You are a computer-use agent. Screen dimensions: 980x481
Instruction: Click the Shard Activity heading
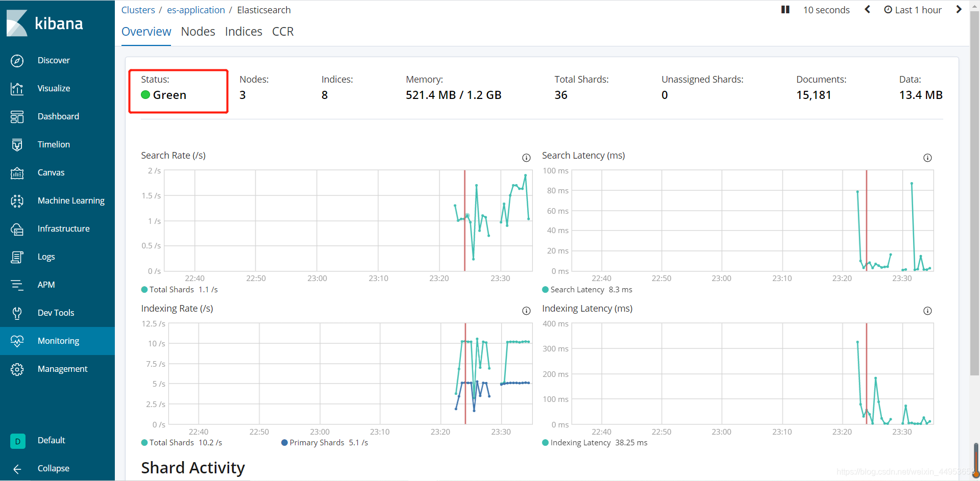[193, 468]
